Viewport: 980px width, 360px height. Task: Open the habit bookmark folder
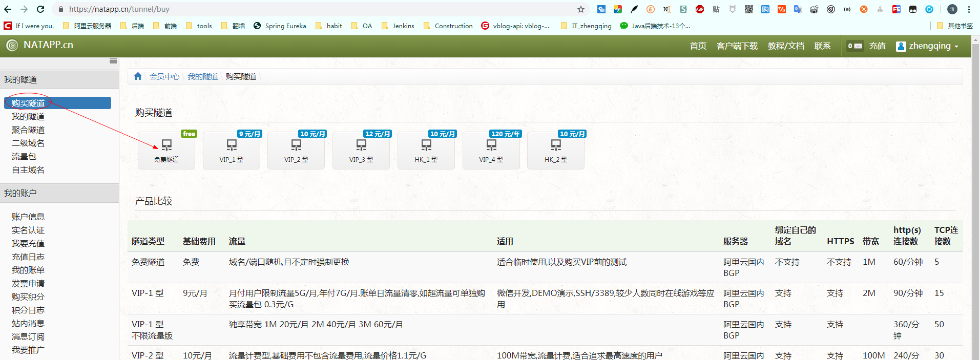pyautogui.click(x=329, y=26)
